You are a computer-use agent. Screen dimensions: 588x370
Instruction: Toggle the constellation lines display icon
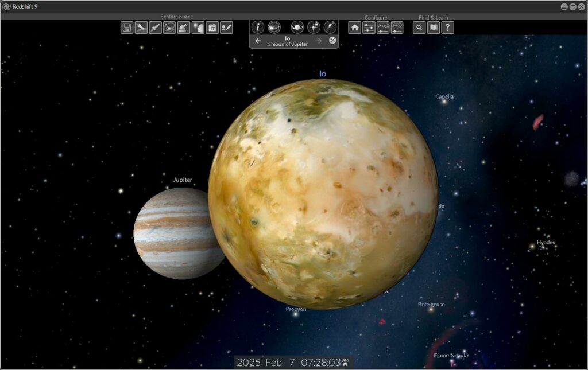383,28
